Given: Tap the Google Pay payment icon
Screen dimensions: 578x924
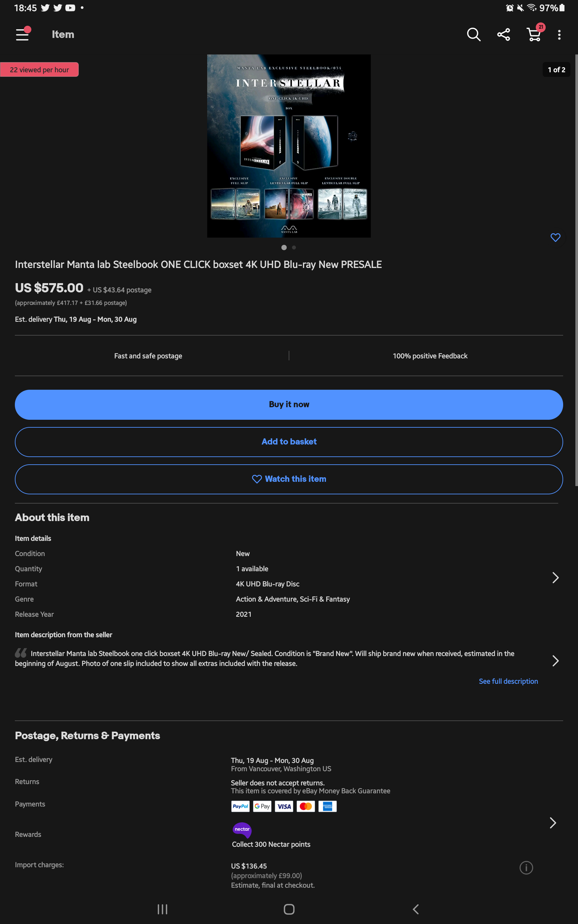Looking at the screenshot, I should click(x=262, y=806).
